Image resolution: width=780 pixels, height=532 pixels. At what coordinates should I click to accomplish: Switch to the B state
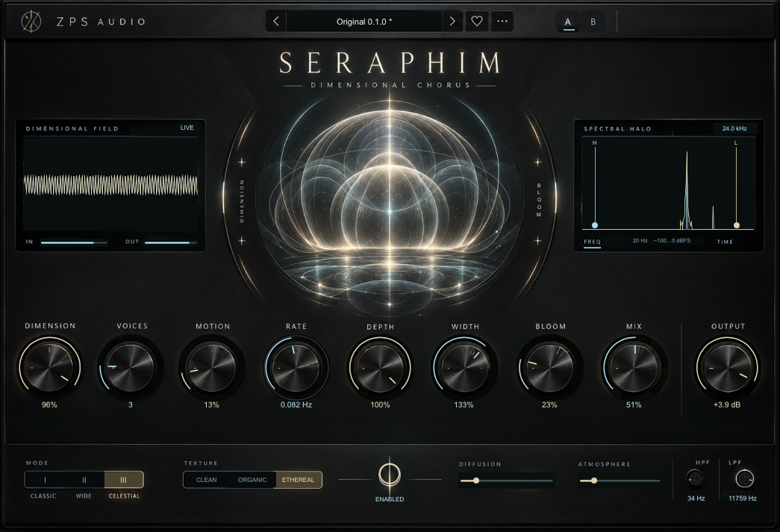(x=593, y=22)
